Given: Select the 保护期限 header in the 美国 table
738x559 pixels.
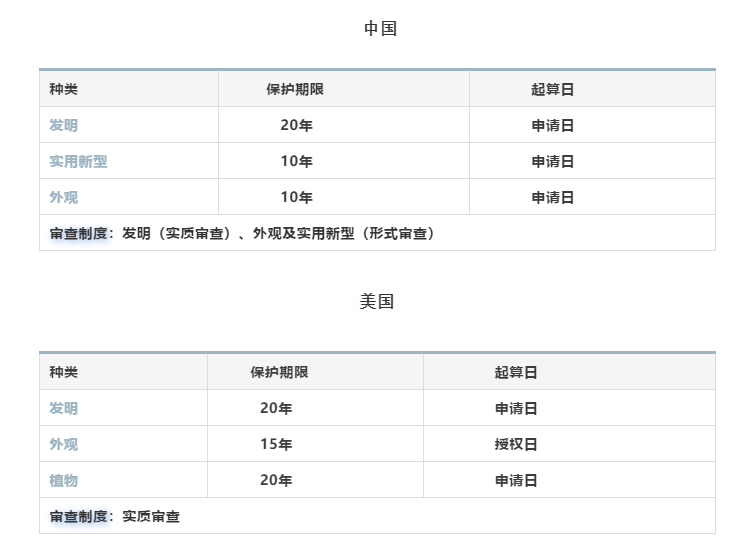Looking at the screenshot, I should [x=279, y=373].
